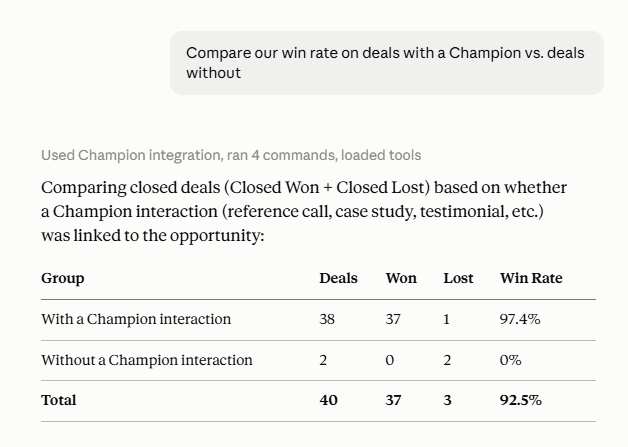
Task: Click the Total row label
Action: click(58, 400)
